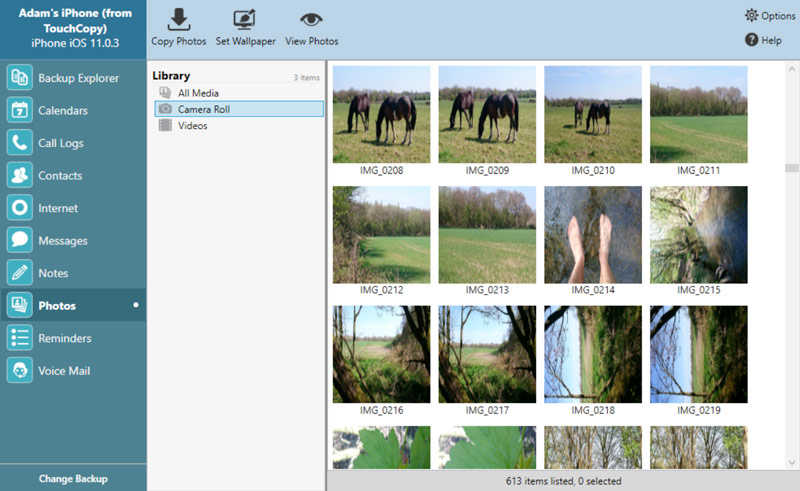This screenshot has height=491, width=800.
Task: Select the IMG_0211 field thumbnail
Action: pyautogui.click(x=698, y=114)
